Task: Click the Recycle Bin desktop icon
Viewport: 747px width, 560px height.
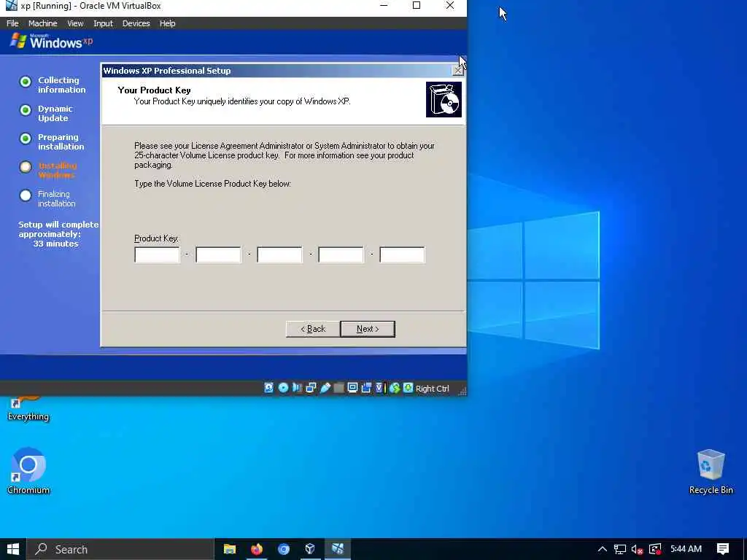Action: (x=711, y=472)
